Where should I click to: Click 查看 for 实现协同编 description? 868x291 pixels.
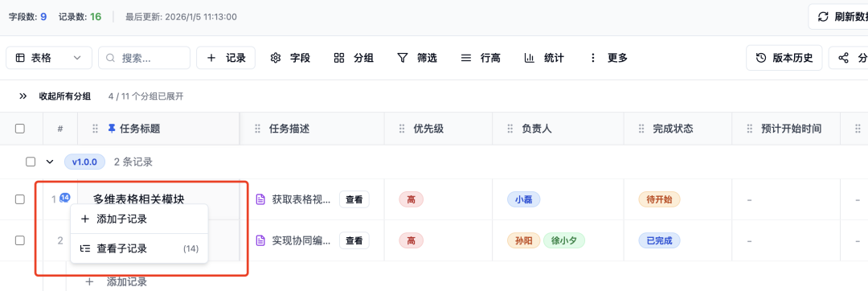point(354,240)
